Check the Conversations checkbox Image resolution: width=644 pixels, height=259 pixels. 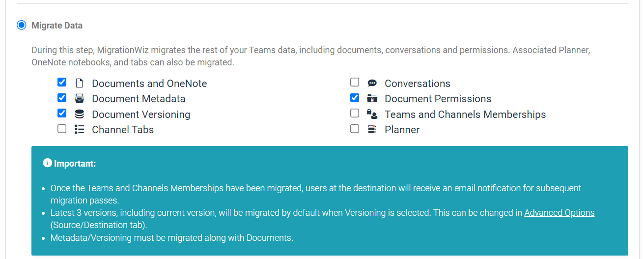(x=355, y=82)
